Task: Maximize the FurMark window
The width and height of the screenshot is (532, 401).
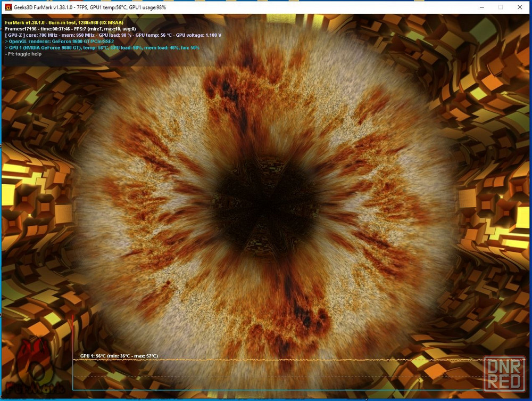Action: click(x=501, y=7)
